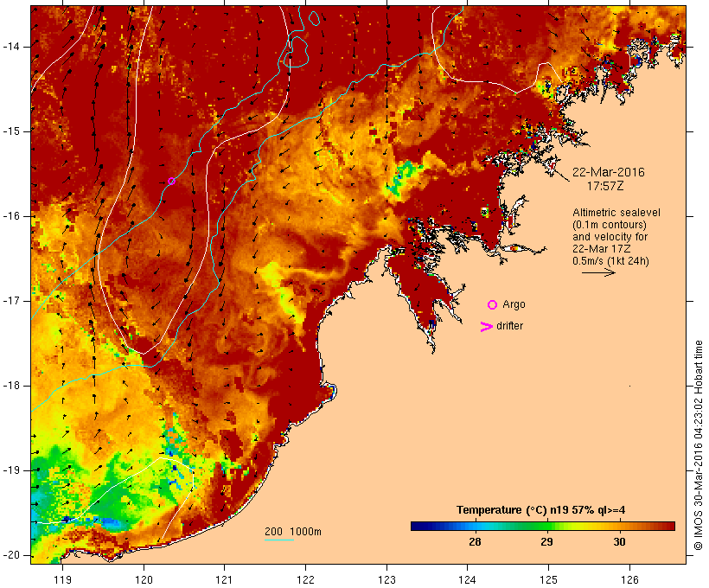Click the Temperature (°C) n19 57% title
Image resolution: width=709 pixels, height=588 pixels.
click(540, 510)
